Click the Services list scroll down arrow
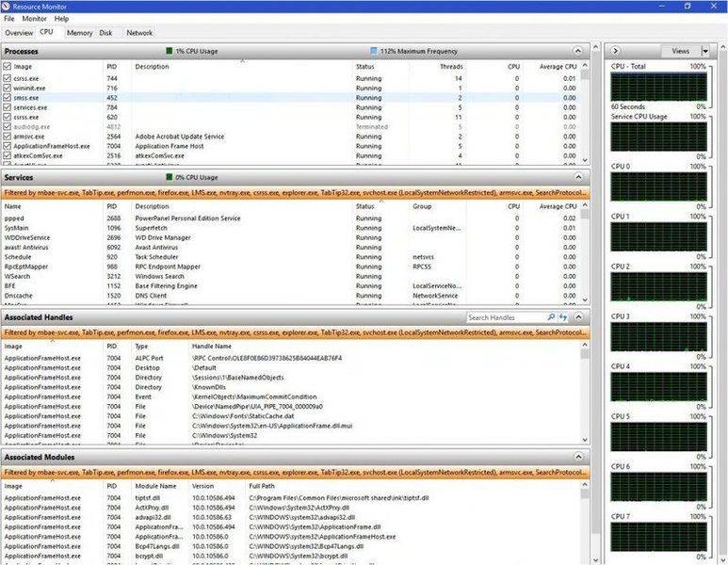 click(585, 299)
